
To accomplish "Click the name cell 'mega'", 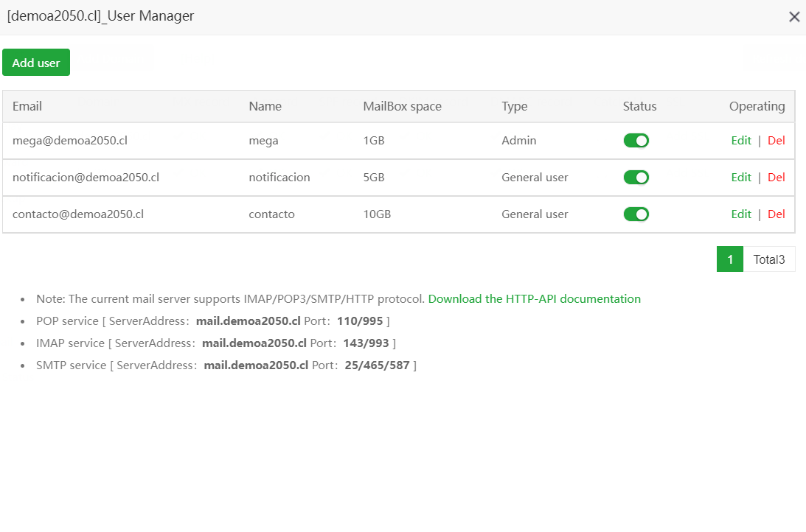I will click(263, 141).
